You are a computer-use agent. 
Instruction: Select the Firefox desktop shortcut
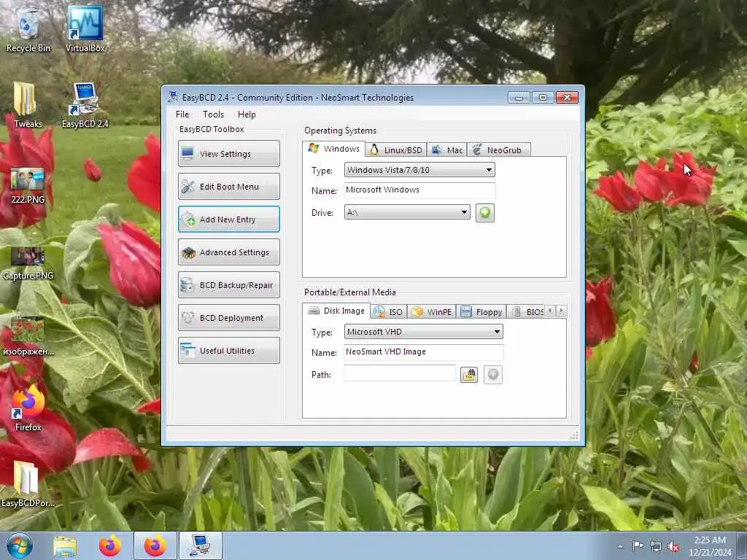pos(28,410)
